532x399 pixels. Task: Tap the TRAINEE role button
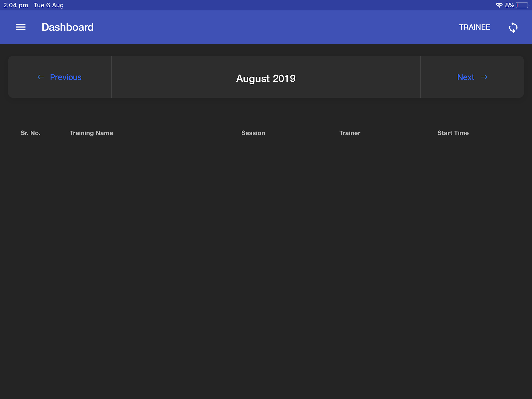click(475, 27)
